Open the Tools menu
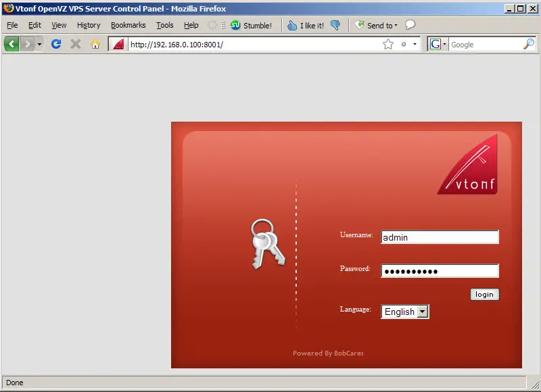 click(x=165, y=25)
